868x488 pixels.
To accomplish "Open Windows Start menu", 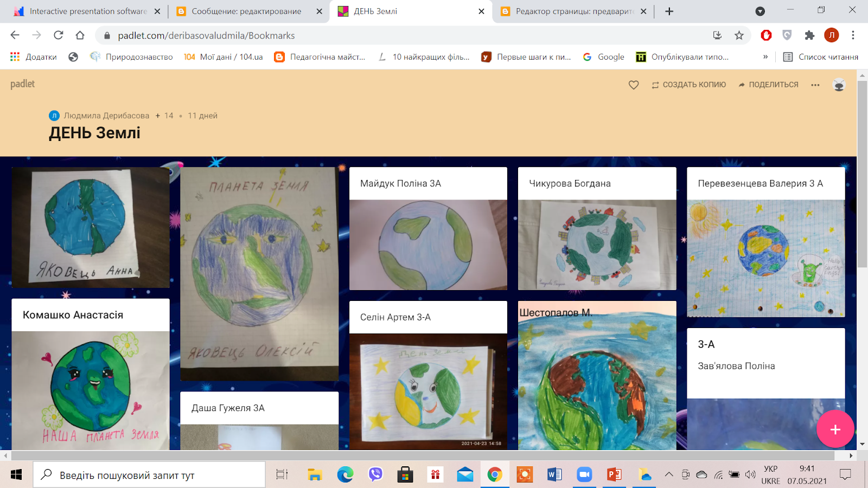I will pos(16,475).
